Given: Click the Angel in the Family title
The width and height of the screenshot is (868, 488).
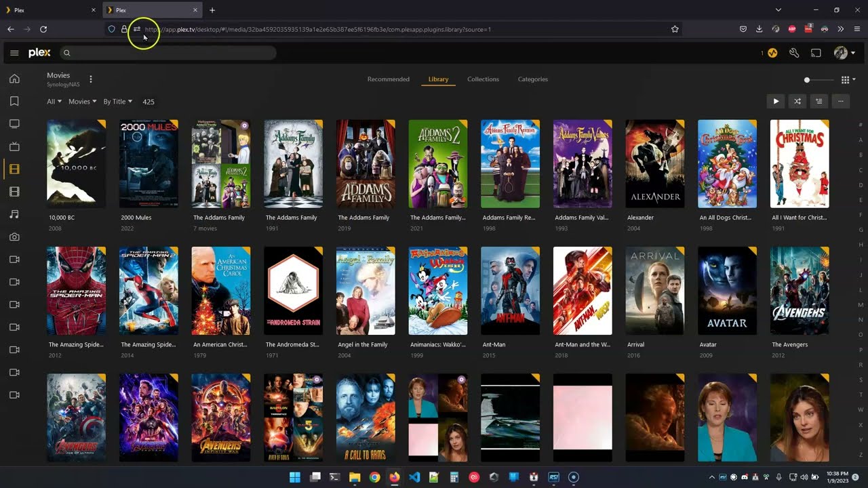Looking at the screenshot, I should [x=363, y=344].
